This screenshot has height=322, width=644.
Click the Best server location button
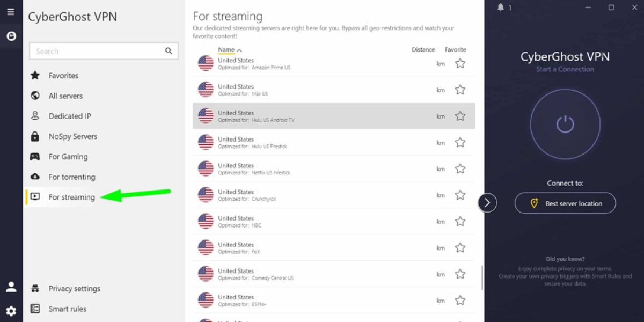pos(565,203)
